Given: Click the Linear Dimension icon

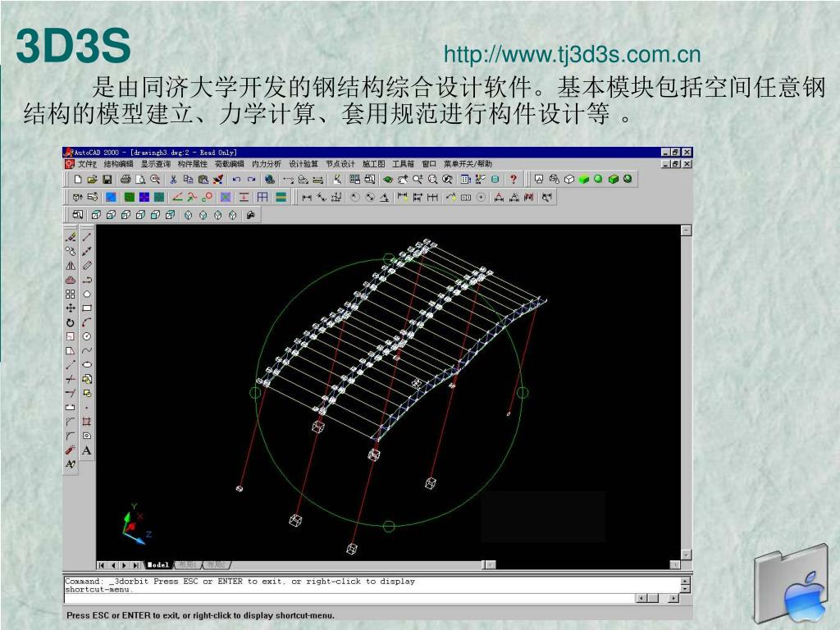Looking at the screenshot, I should tap(307, 198).
